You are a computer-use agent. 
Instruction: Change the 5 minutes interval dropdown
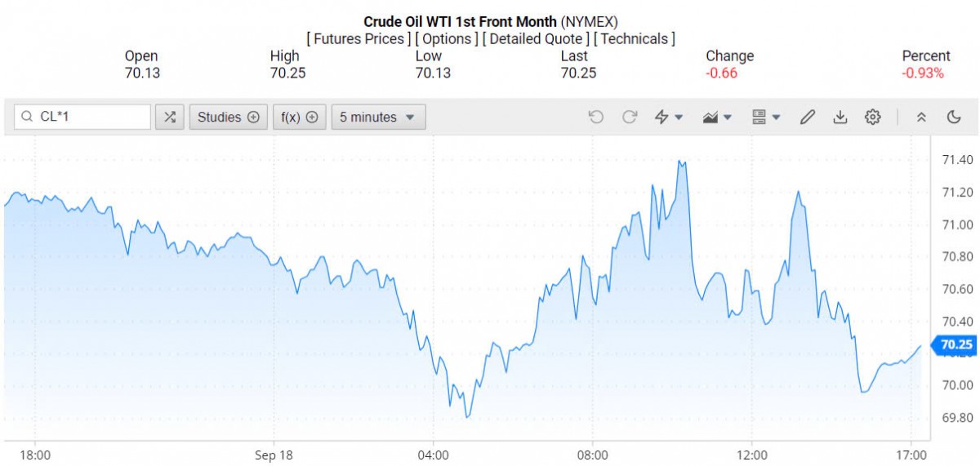point(378,117)
